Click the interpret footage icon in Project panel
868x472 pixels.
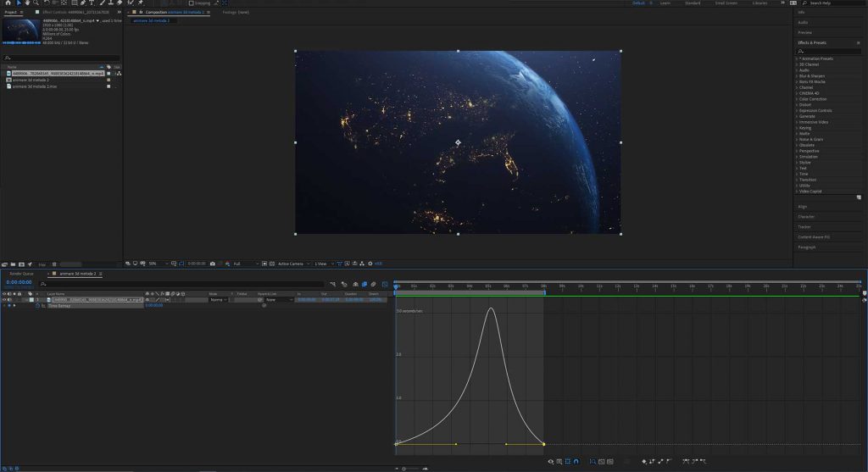[4, 264]
